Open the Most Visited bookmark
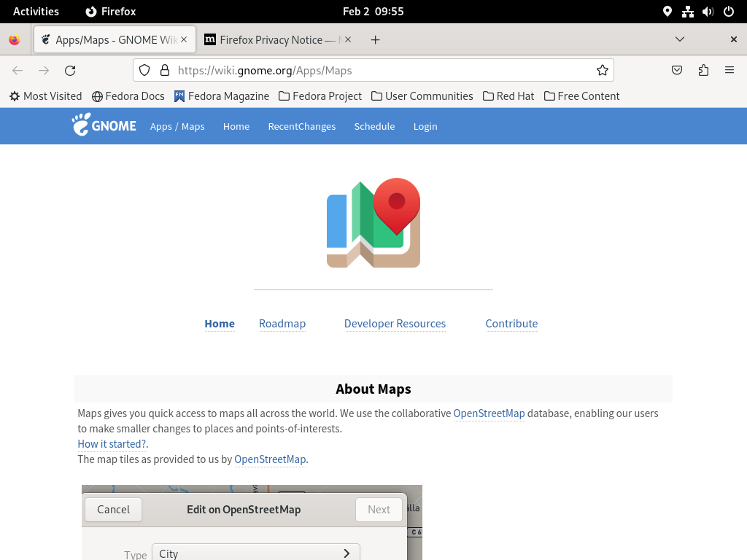Viewport: 747px width, 560px height. [x=46, y=96]
